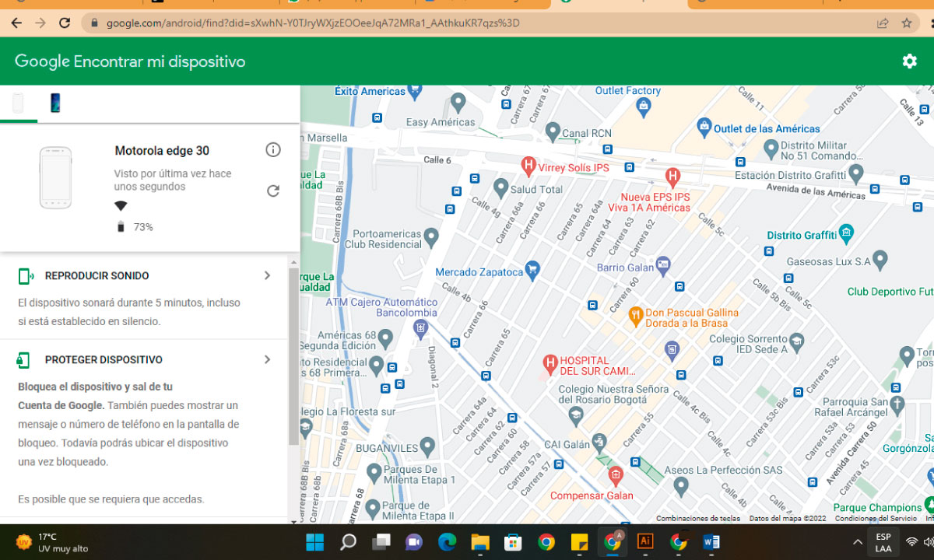Go back with the browser back arrow
The height and width of the screenshot is (560, 934).
pos(16,23)
